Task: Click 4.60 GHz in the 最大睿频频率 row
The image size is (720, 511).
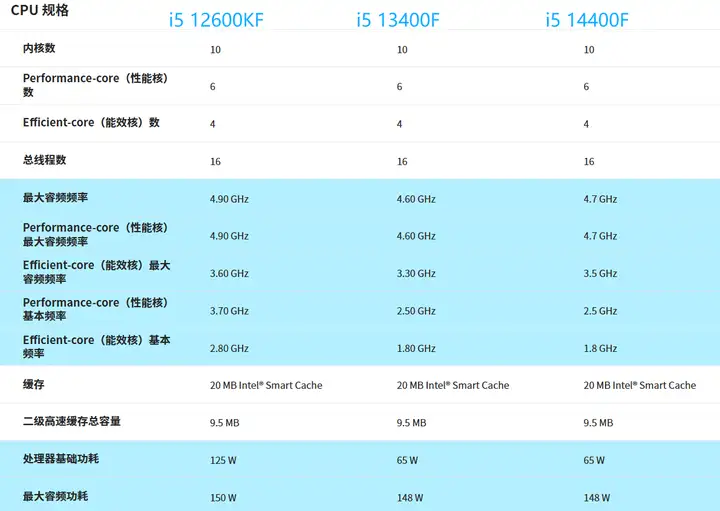Action: click(x=416, y=199)
